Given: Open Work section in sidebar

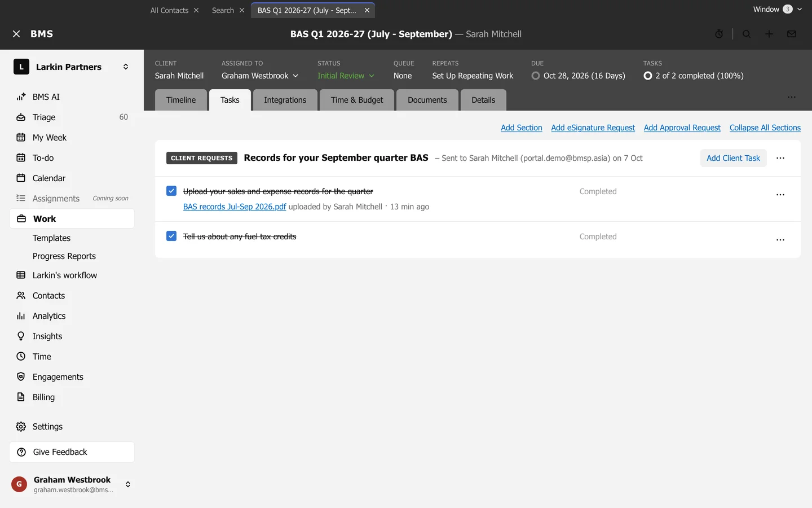Looking at the screenshot, I should pos(72,218).
